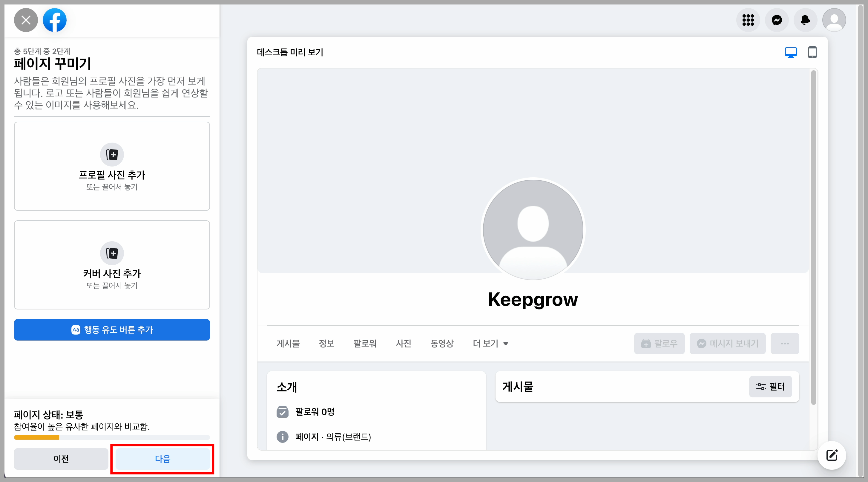
Task: Click the 다음 (Next) button
Action: tap(162, 459)
